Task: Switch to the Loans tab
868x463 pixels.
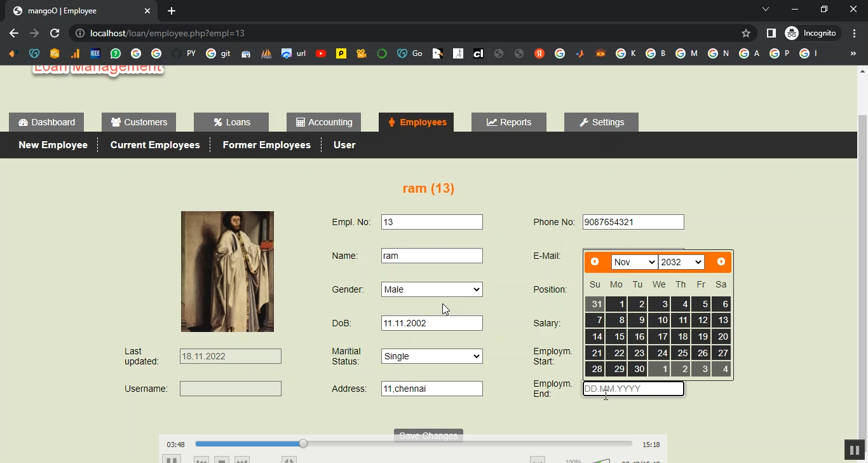Action: (x=231, y=122)
